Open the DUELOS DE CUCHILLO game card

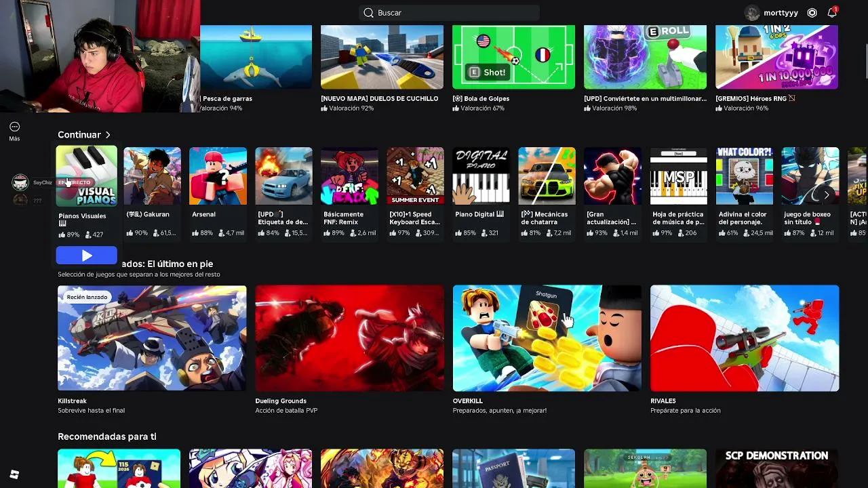tap(382, 57)
